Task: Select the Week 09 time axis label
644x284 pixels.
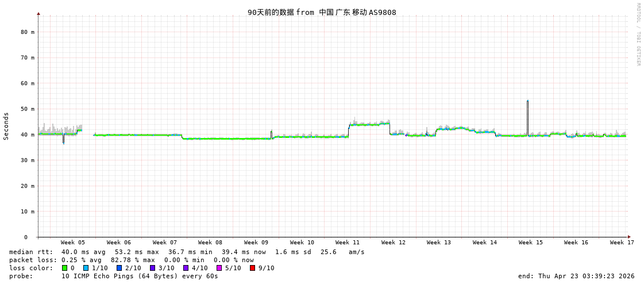Action: pyautogui.click(x=256, y=243)
